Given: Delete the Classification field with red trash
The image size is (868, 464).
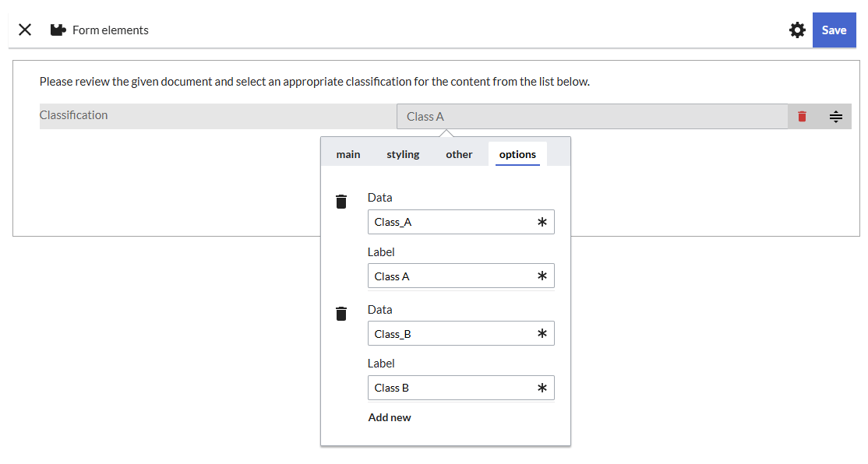Looking at the screenshot, I should point(802,117).
